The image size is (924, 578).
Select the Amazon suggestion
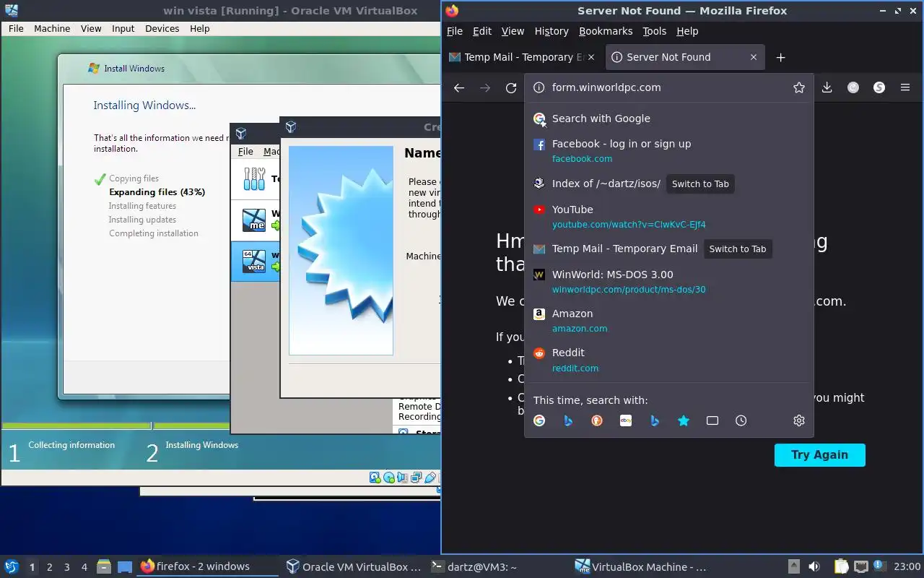(668, 320)
